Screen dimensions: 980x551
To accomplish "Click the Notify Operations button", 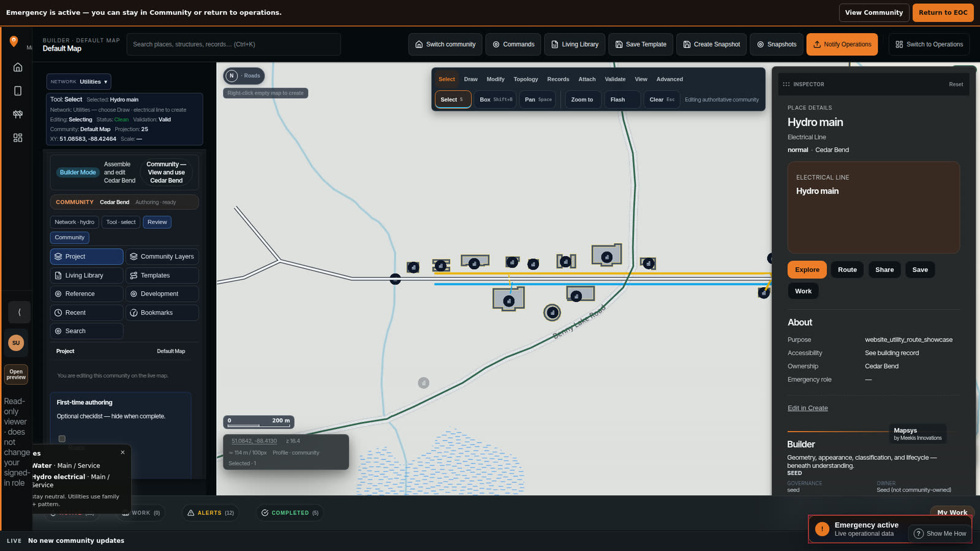I will (x=842, y=44).
